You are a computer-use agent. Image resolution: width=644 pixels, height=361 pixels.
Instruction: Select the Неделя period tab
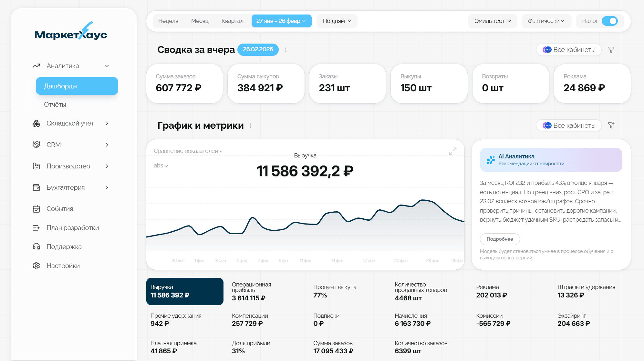tap(168, 21)
